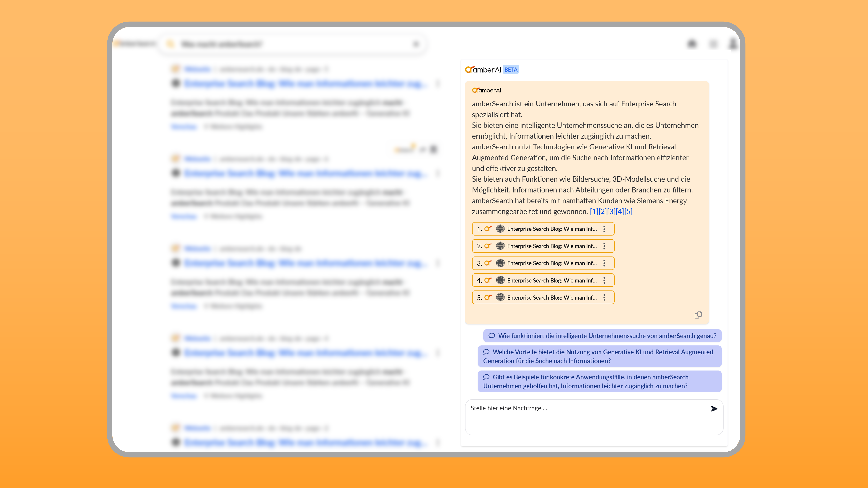Open citation link [1]
Screen dimensions: 868x488
tap(594, 212)
